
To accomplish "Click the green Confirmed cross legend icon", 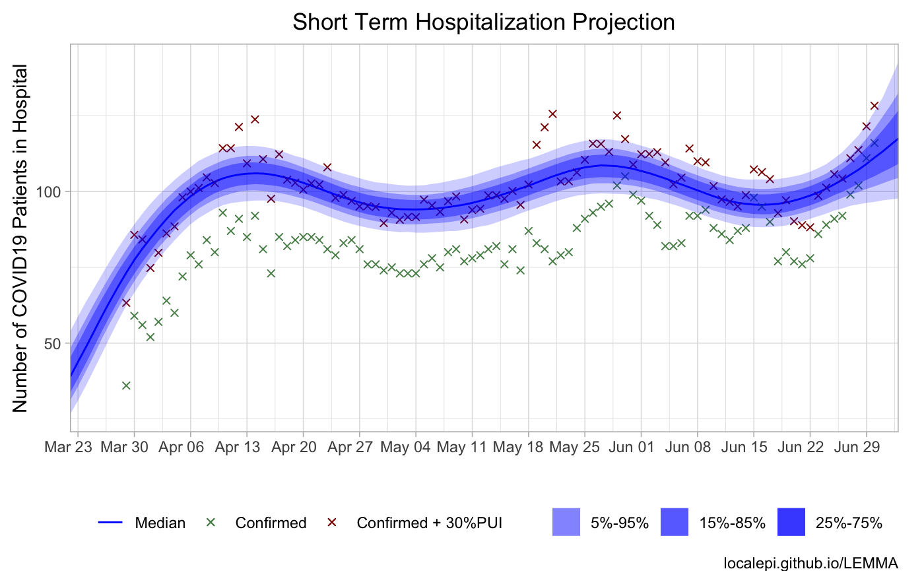I will [211, 523].
